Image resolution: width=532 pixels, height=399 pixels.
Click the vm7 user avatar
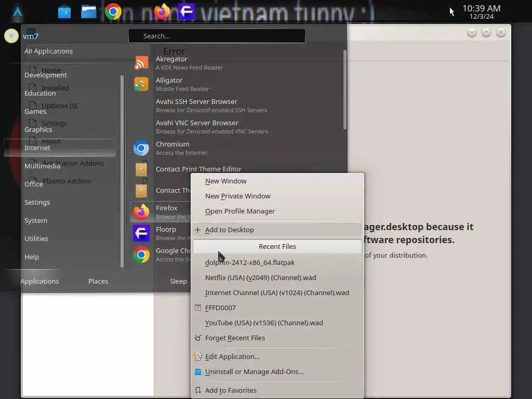click(x=11, y=36)
